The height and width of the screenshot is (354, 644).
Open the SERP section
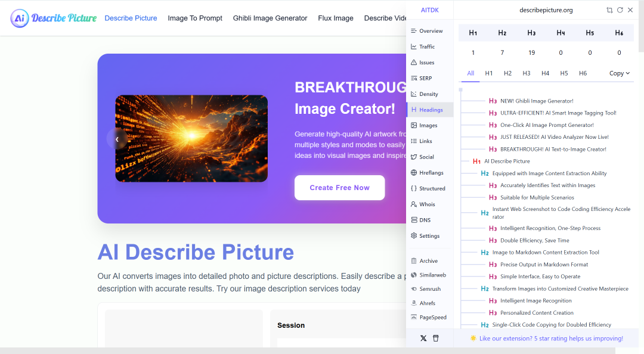coord(429,78)
